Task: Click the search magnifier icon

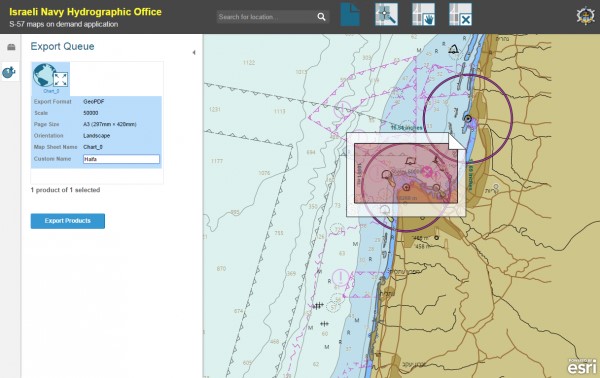Action: (321, 17)
